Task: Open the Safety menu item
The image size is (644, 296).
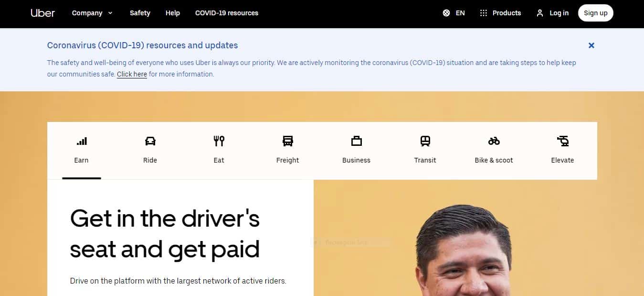Action: [x=140, y=13]
